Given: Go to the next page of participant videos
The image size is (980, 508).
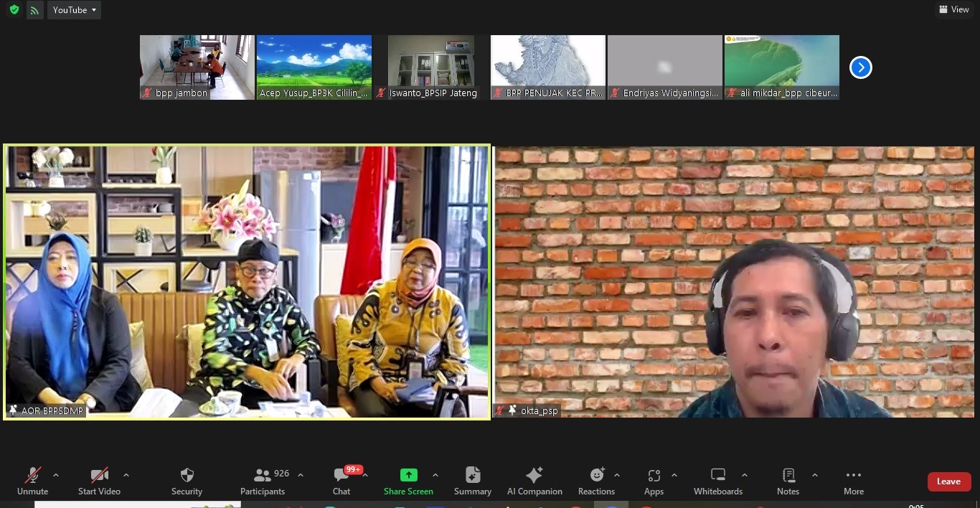Looking at the screenshot, I should coord(860,67).
